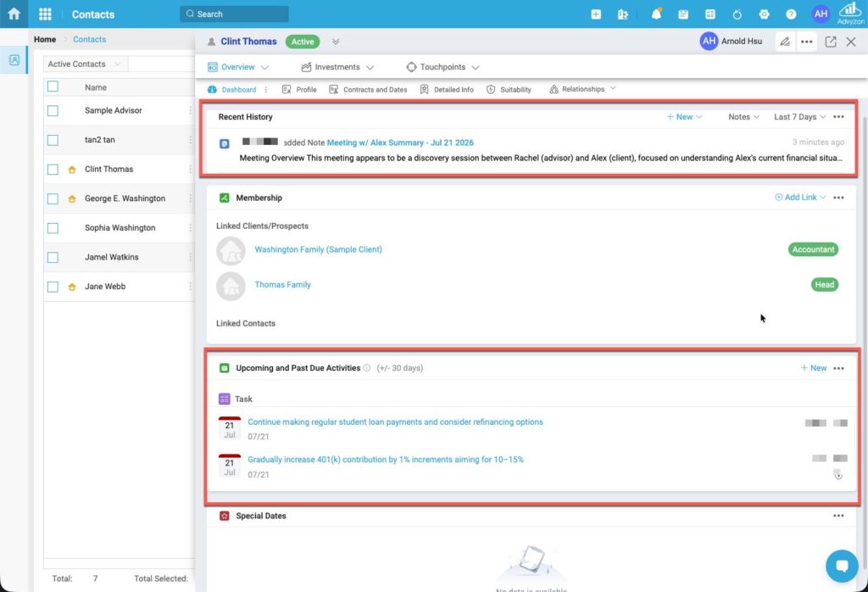Viewport: 868px width, 592px height.
Task: Check the Sophia Washington row checkbox
Action: pyautogui.click(x=53, y=228)
